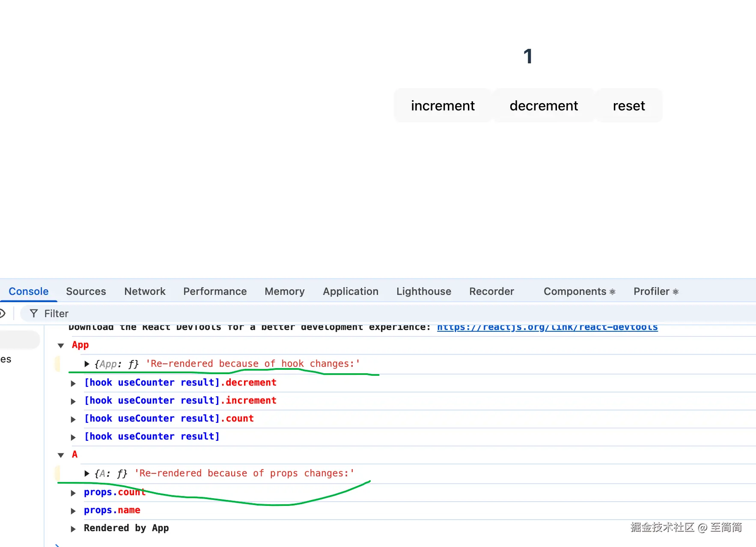Collapse the App log group

pyautogui.click(x=61, y=345)
